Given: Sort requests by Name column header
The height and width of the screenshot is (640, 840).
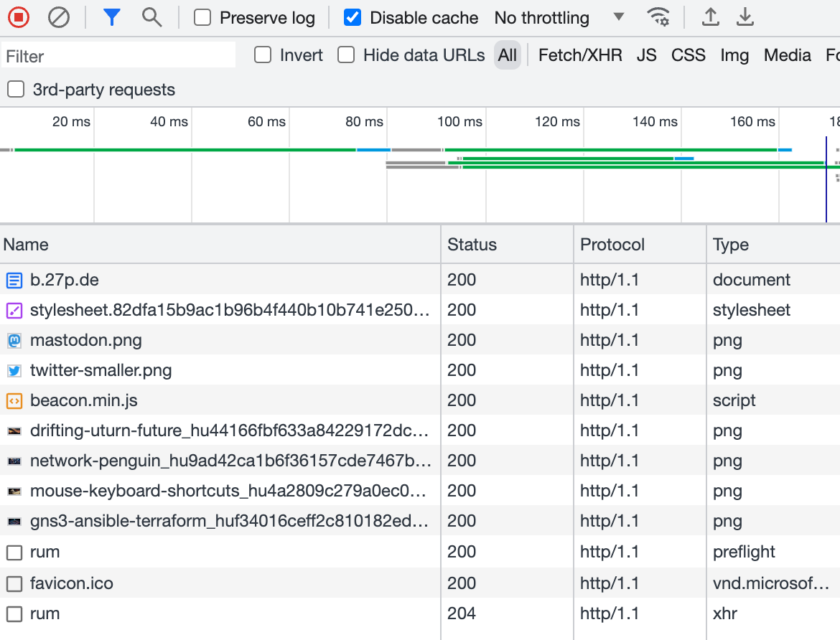Looking at the screenshot, I should pyautogui.click(x=26, y=245).
